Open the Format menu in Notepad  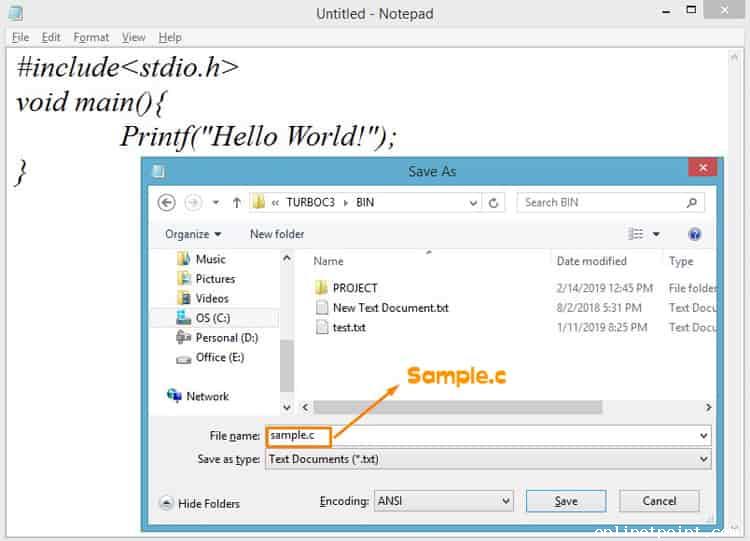pos(91,37)
